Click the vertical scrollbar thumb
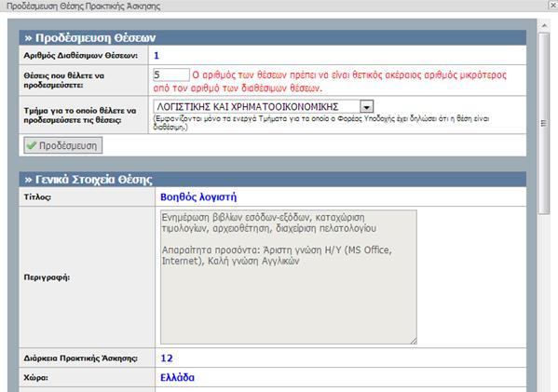 click(544, 124)
